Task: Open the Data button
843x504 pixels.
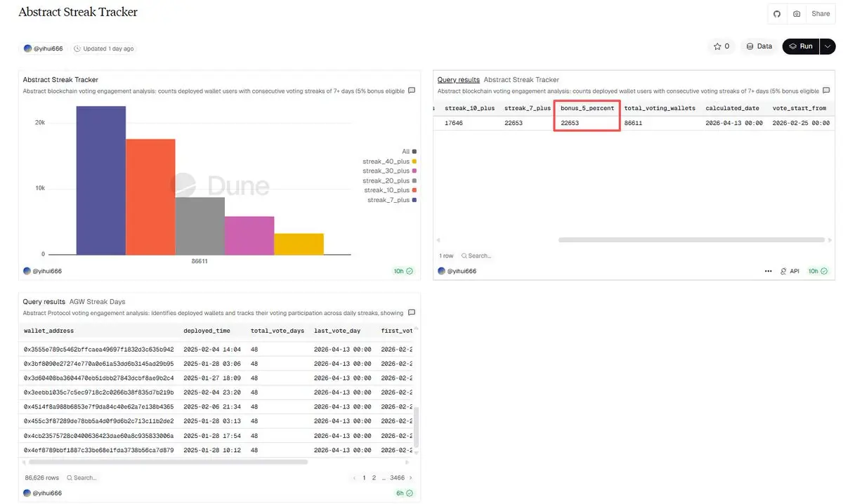Action: 759,46
